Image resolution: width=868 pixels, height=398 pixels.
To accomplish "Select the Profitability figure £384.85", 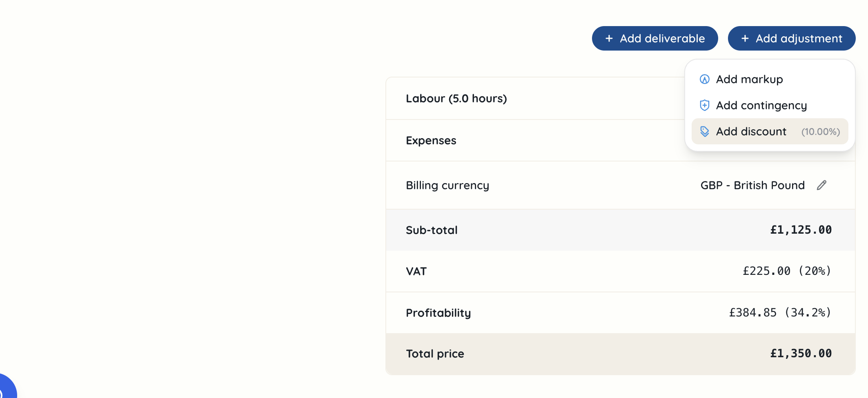I will 752,312.
